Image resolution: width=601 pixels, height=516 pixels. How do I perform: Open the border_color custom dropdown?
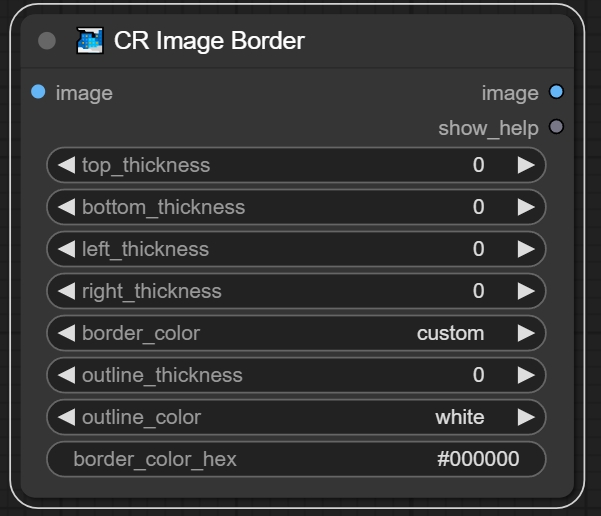(x=450, y=333)
